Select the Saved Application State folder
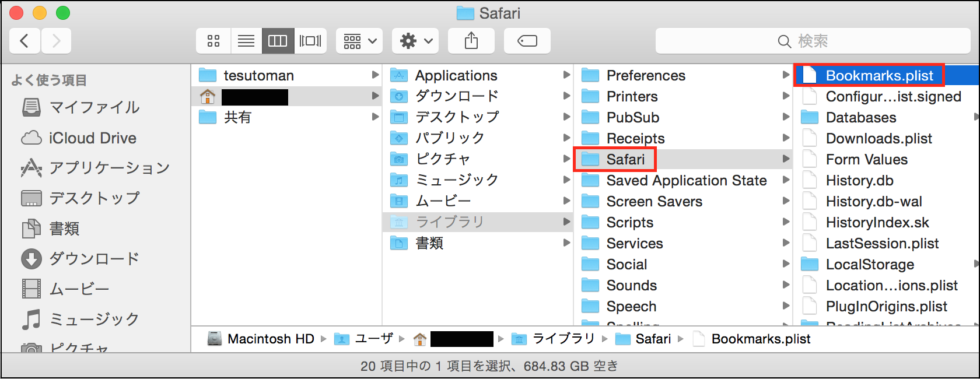This screenshot has height=379, width=980. pos(684,180)
